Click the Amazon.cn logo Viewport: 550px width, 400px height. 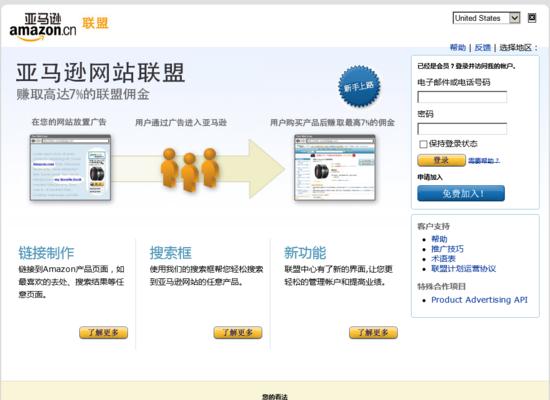tap(43, 27)
